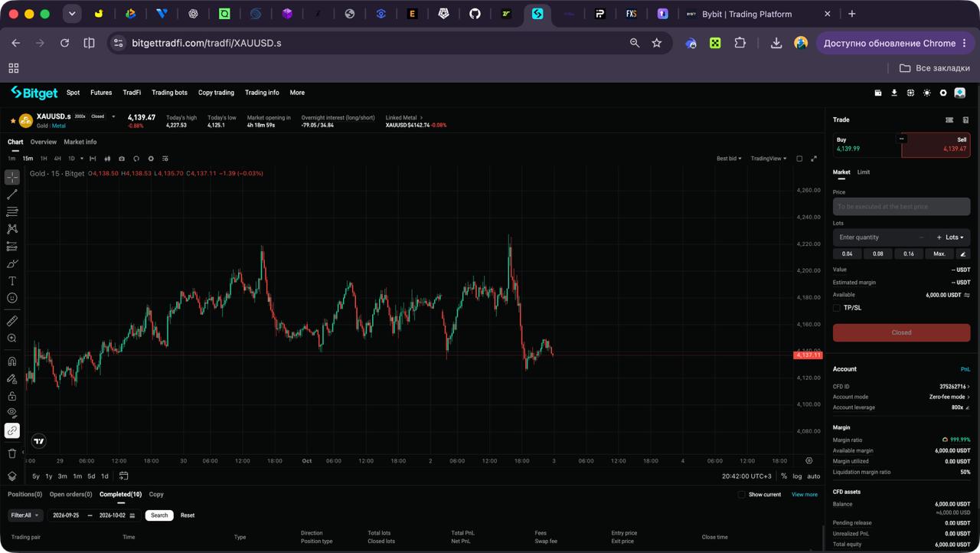Open the Copy trading menu
980x553 pixels.
[x=216, y=93]
